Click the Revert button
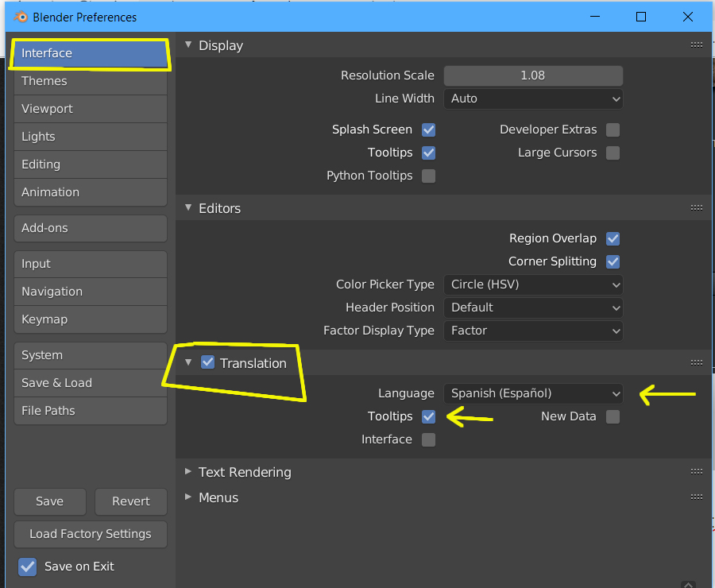The width and height of the screenshot is (715, 588). click(x=131, y=501)
